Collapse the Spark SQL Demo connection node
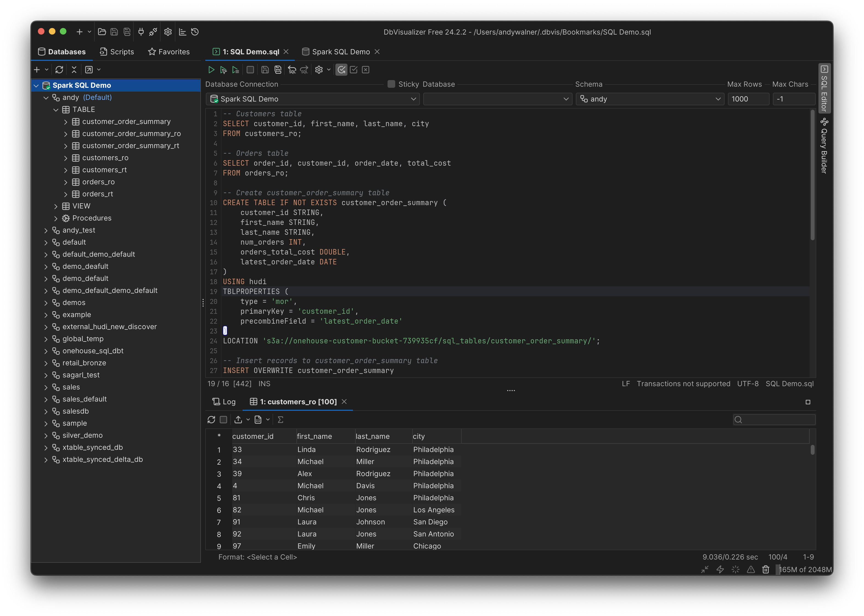 [x=36, y=86]
